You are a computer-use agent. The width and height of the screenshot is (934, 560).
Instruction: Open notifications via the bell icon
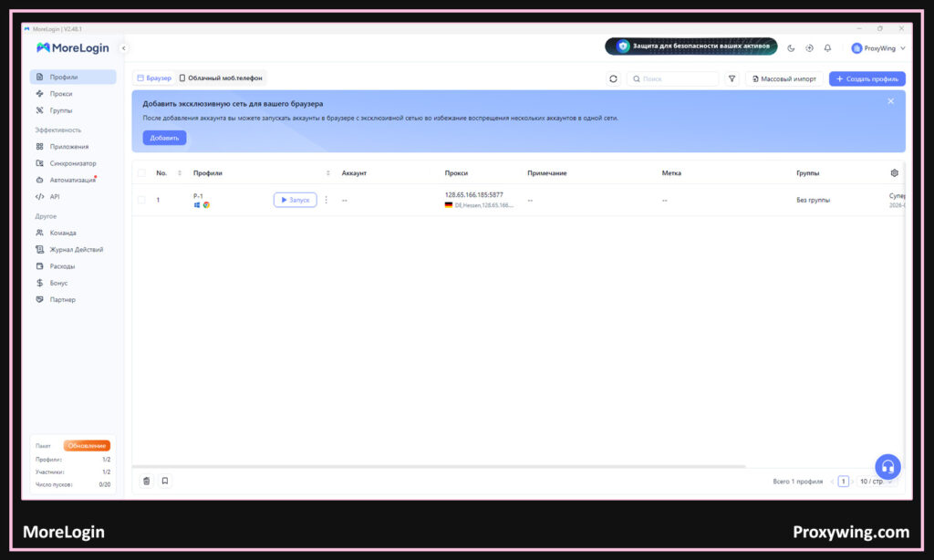pos(827,48)
